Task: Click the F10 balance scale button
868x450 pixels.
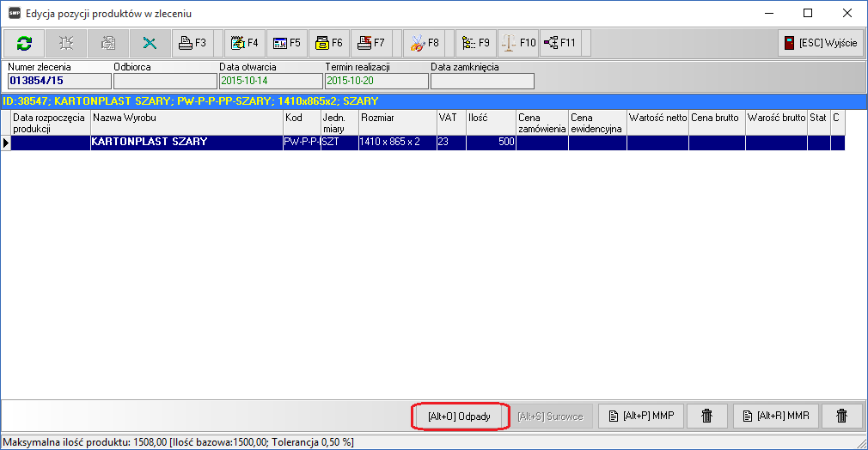Action: pos(518,43)
